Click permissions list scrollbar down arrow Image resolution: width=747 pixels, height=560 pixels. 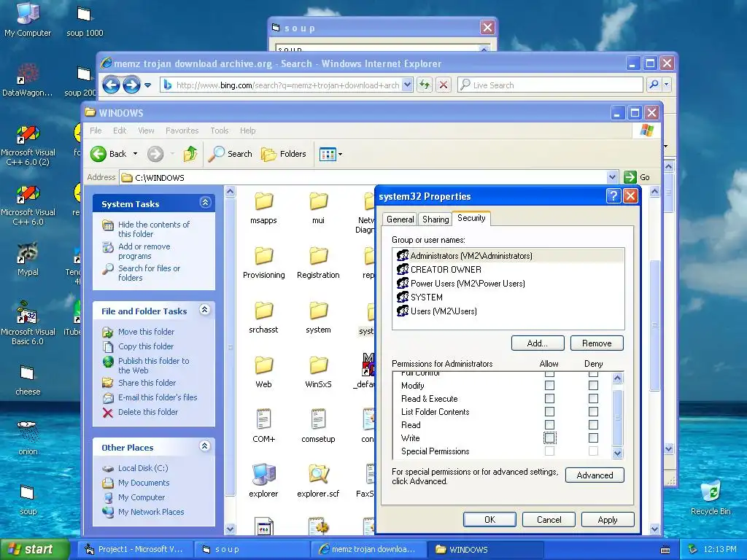[617, 454]
